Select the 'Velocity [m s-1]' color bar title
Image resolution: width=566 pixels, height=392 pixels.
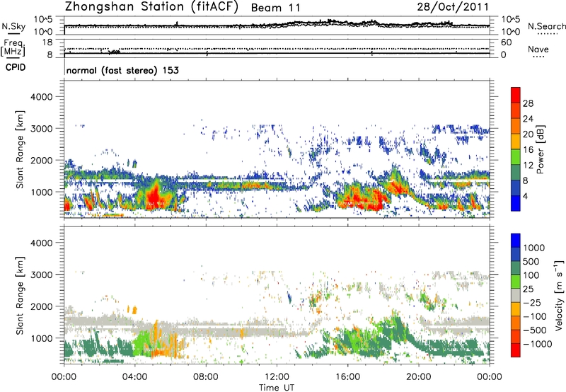[x=559, y=295]
